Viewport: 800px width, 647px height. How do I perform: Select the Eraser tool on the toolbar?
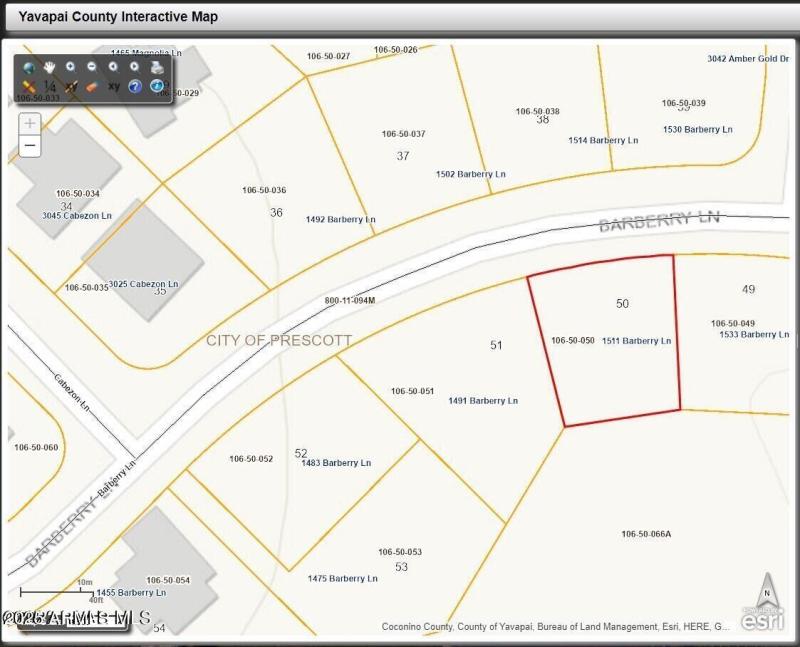(91, 88)
